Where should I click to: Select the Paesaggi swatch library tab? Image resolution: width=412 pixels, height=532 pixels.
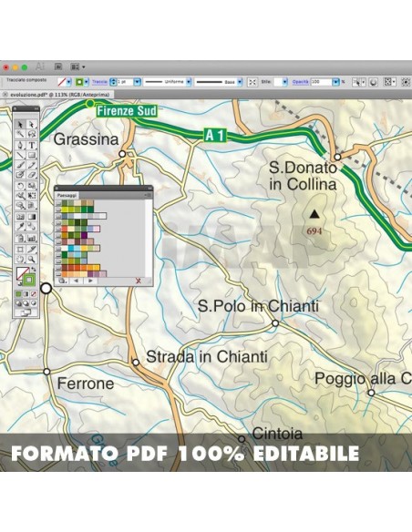click(67, 196)
